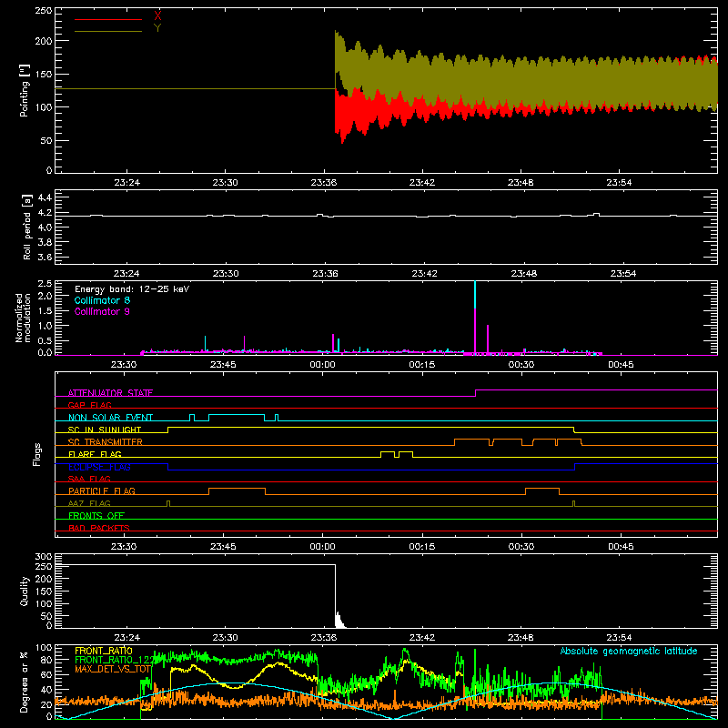Viewport: 728px width, 728px height.
Task: Click the GAP_FLAG label
Action: (x=89, y=405)
